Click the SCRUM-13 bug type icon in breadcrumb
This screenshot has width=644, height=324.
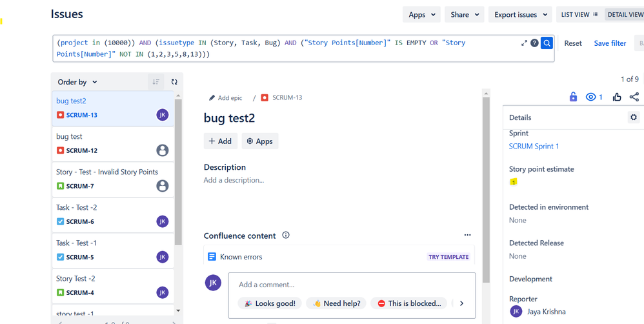[x=265, y=97]
